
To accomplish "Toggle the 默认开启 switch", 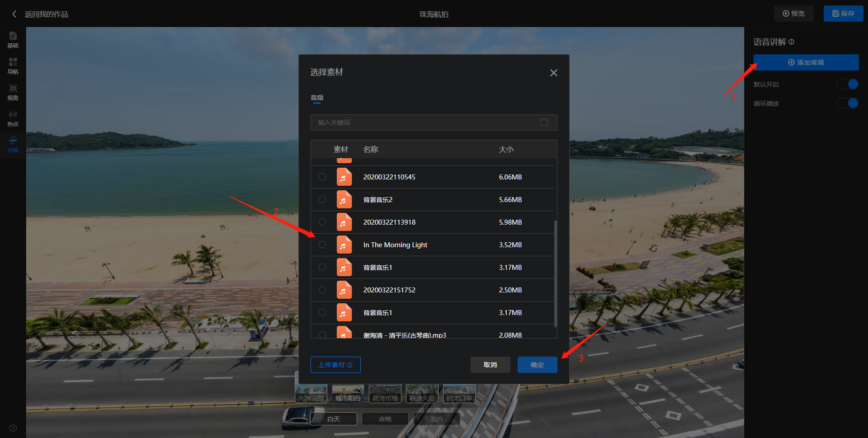I will (847, 85).
